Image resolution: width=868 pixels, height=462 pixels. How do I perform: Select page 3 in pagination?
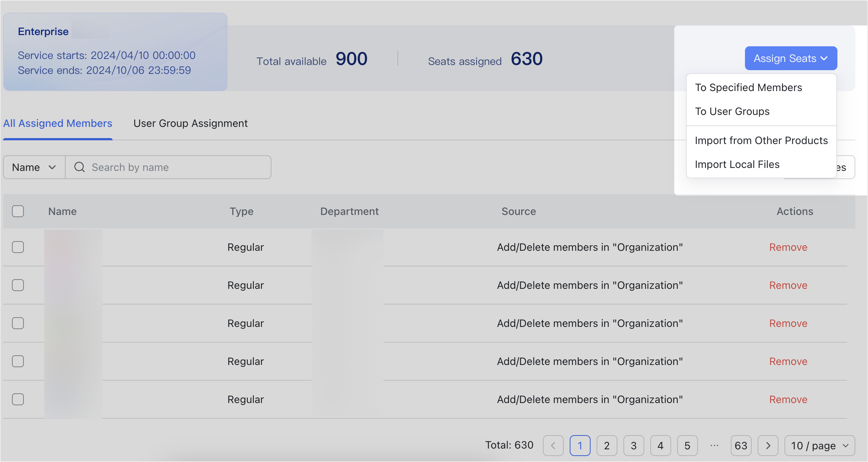click(x=634, y=445)
